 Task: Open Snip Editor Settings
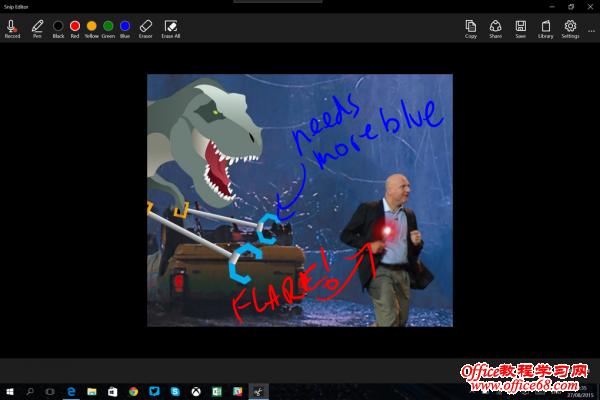[570, 27]
